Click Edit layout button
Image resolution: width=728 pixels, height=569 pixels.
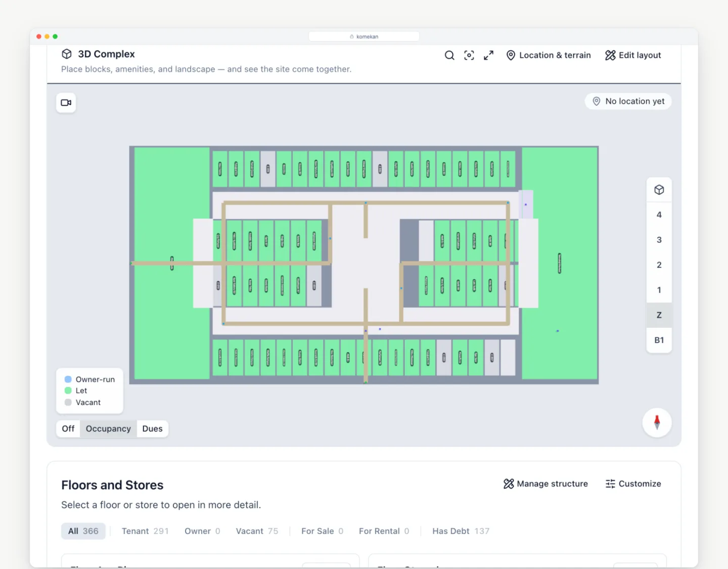click(x=633, y=55)
